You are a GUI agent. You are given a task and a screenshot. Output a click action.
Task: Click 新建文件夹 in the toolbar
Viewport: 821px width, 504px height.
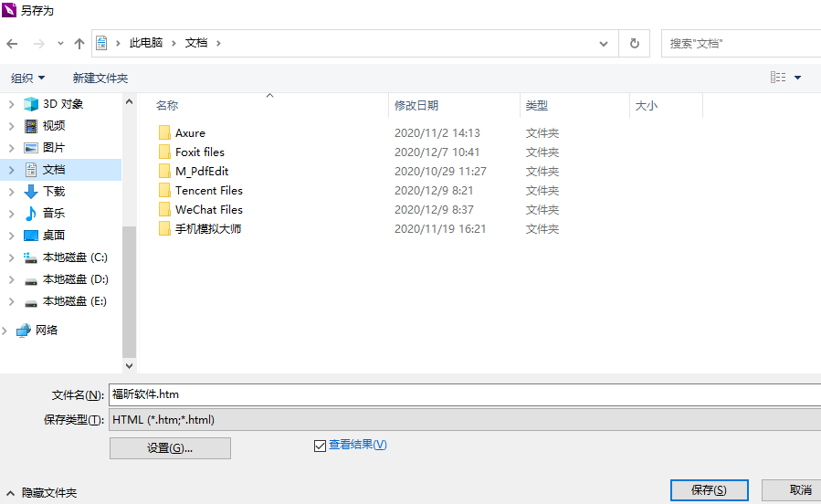point(100,79)
